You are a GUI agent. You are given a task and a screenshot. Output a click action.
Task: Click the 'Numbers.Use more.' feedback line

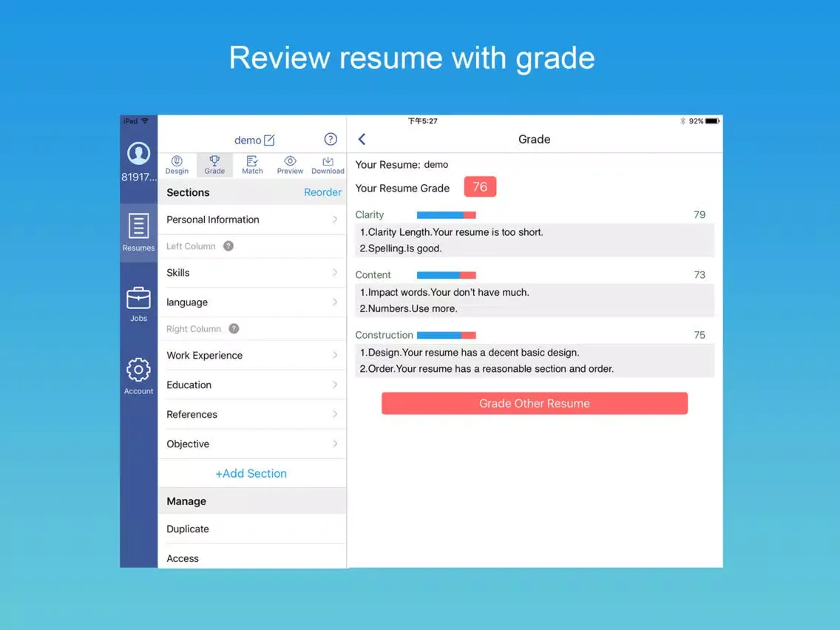click(x=408, y=308)
